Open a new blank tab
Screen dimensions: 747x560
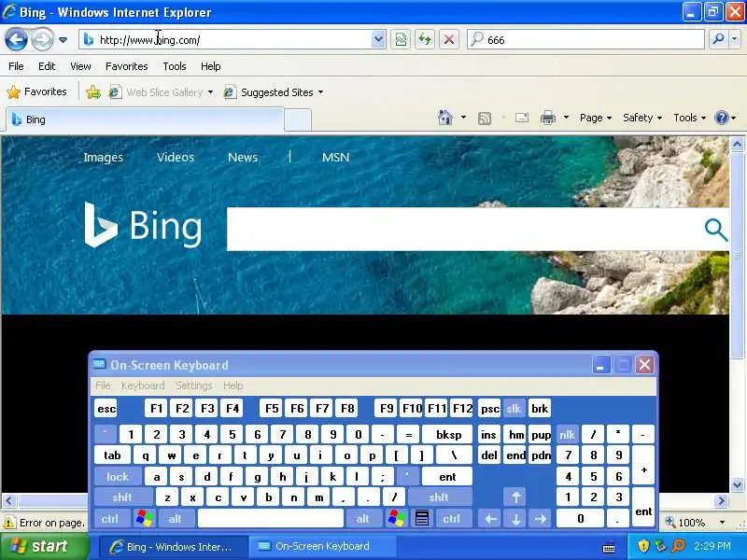pyautogui.click(x=298, y=120)
